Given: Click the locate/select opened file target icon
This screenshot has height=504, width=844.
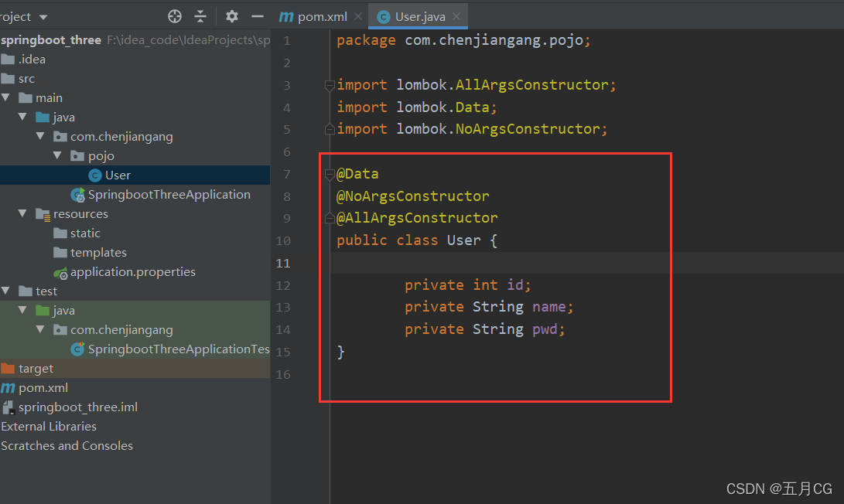Looking at the screenshot, I should click(175, 17).
